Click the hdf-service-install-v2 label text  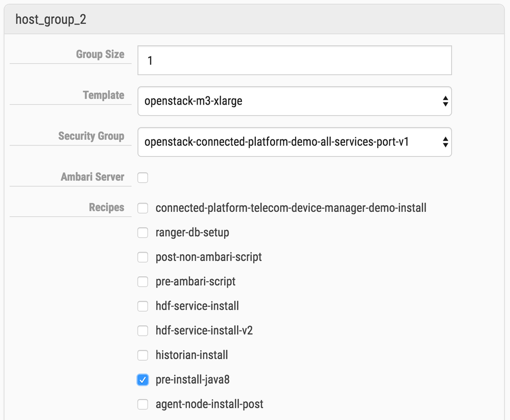tap(204, 331)
